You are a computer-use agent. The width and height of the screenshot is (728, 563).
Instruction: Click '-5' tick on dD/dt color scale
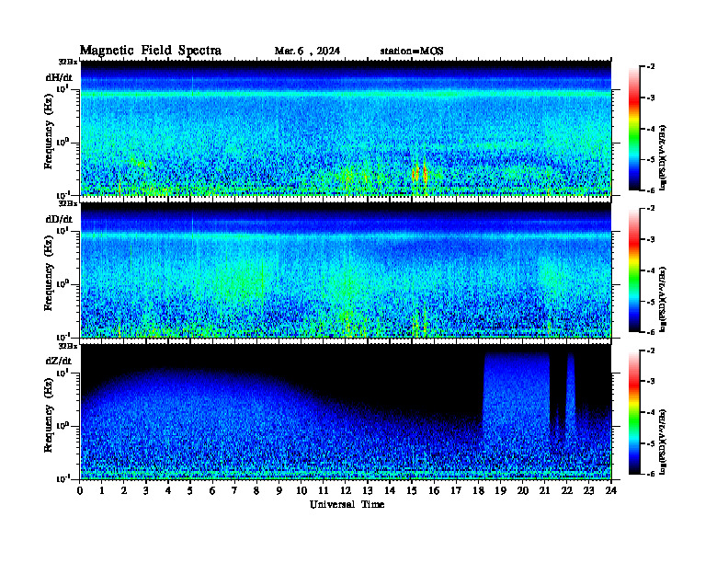[x=651, y=301]
